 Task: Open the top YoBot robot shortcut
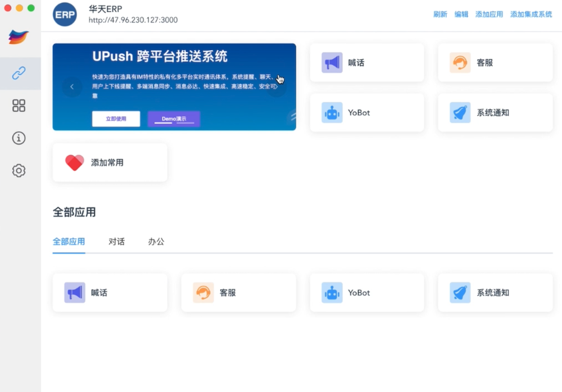(x=366, y=112)
